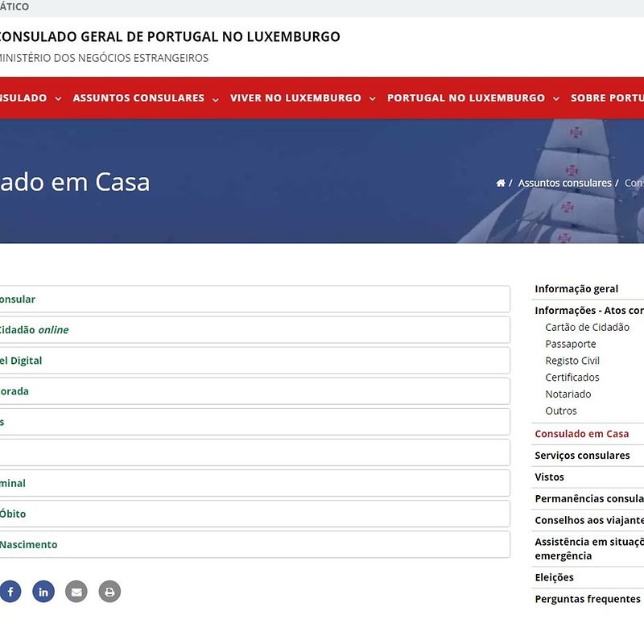
Task: Go to Notariado sidebar item
Action: click(568, 394)
